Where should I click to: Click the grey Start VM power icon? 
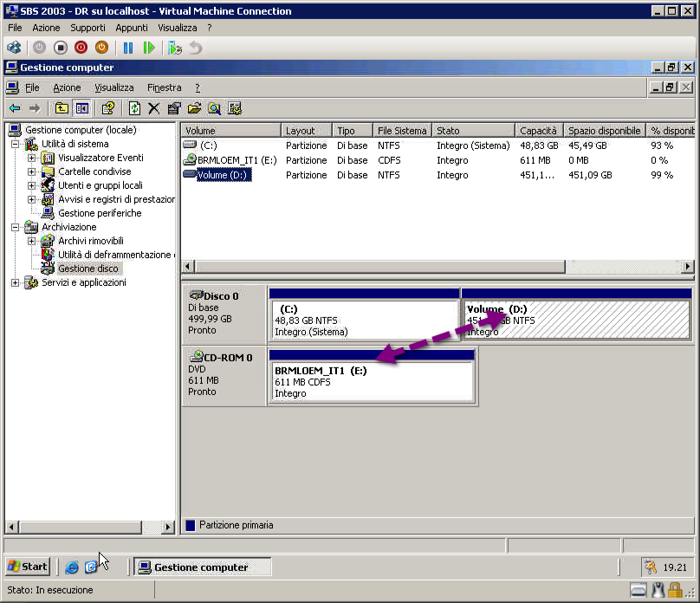coord(39,48)
